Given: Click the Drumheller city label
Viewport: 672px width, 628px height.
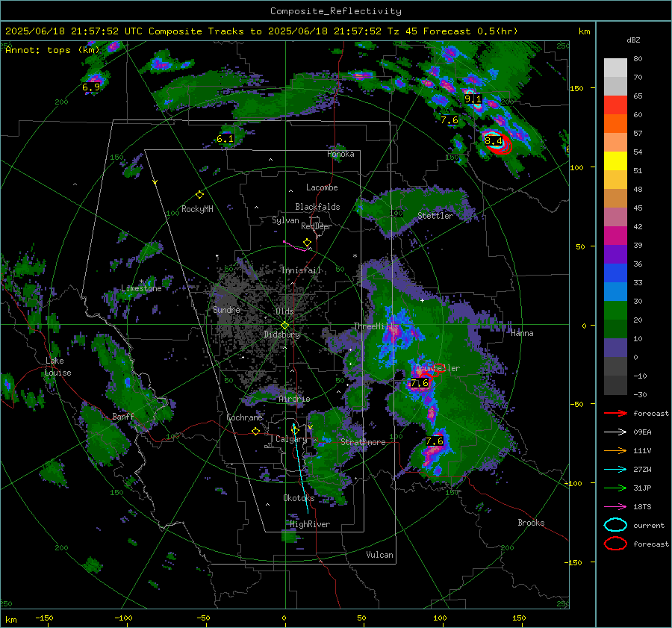Looking at the screenshot, I should coord(438,368).
